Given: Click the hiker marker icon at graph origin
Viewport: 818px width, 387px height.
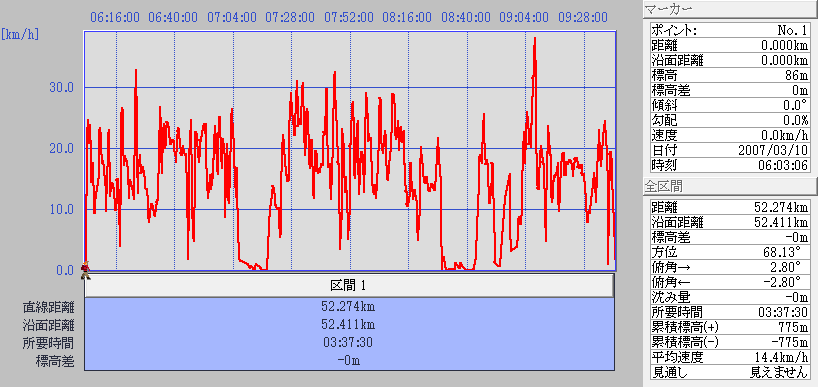Looking at the screenshot, I should [x=85, y=269].
